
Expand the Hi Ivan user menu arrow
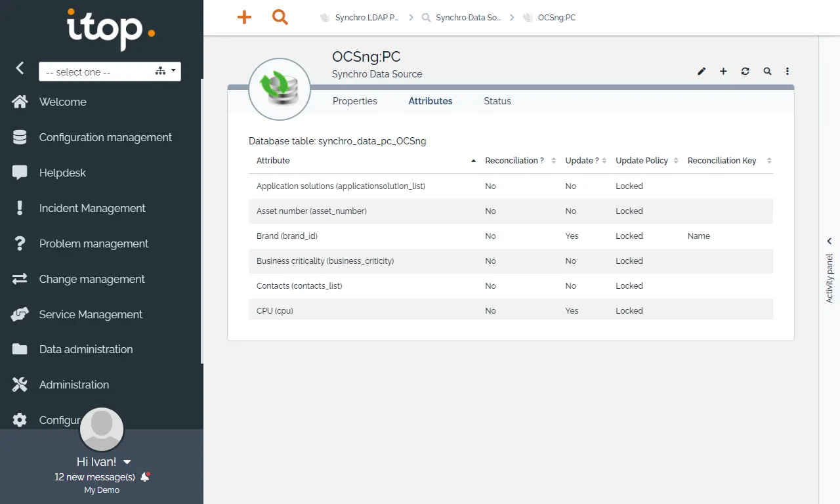click(127, 462)
